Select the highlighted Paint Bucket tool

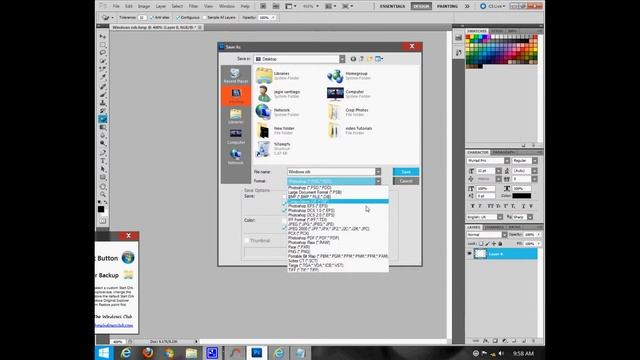tap(102, 119)
